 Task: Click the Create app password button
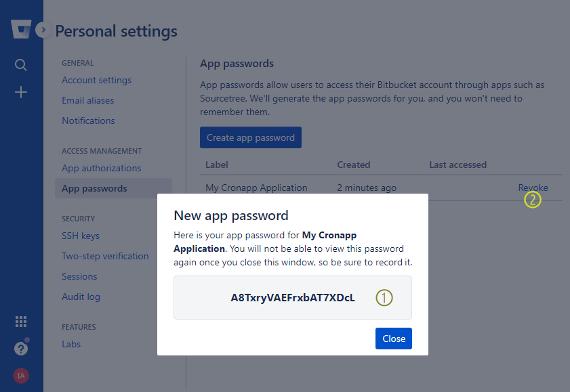coord(251,137)
